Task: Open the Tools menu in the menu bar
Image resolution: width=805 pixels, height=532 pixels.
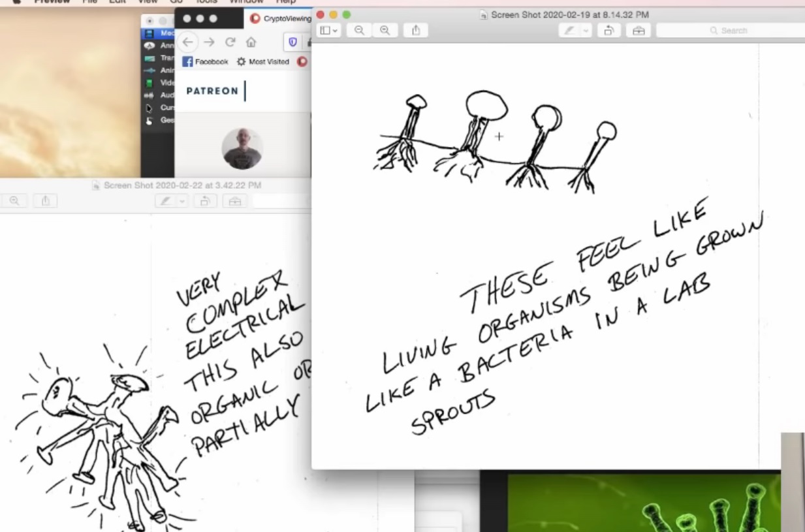Action: click(206, 2)
